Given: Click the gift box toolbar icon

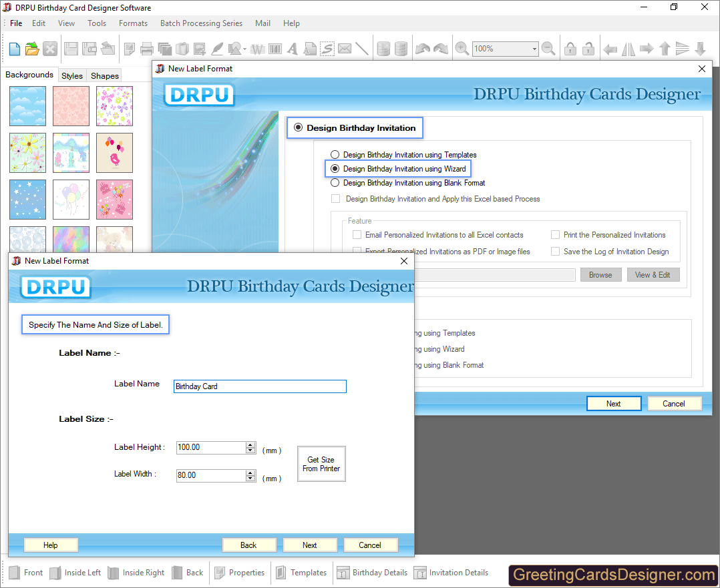Looking at the screenshot, I should (182, 49).
